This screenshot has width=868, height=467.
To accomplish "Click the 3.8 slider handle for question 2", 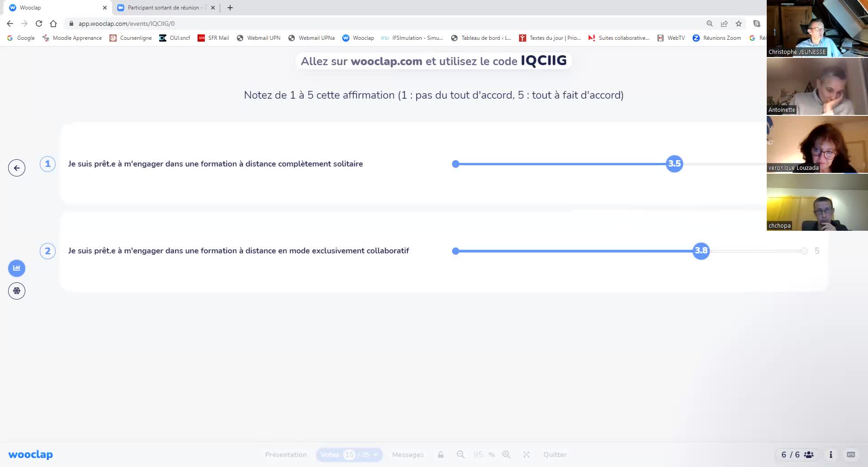I will (701, 251).
